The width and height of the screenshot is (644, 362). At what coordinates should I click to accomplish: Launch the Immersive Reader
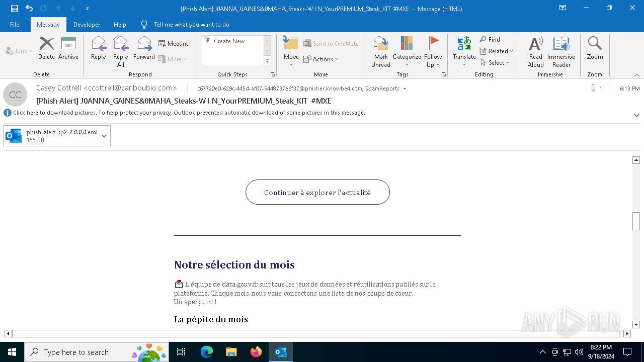pos(561,52)
